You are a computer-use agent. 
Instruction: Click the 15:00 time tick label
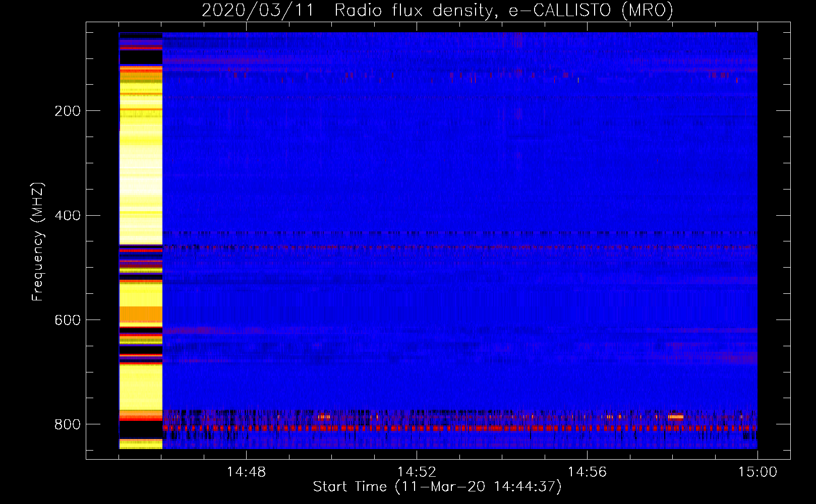pyautogui.click(x=757, y=472)
